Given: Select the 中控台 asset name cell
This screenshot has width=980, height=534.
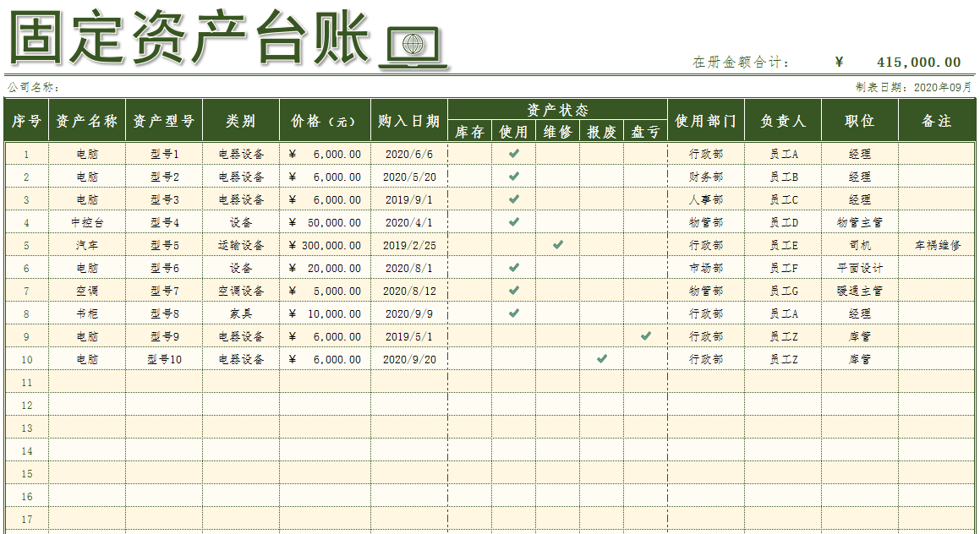Looking at the screenshot, I should (87, 222).
